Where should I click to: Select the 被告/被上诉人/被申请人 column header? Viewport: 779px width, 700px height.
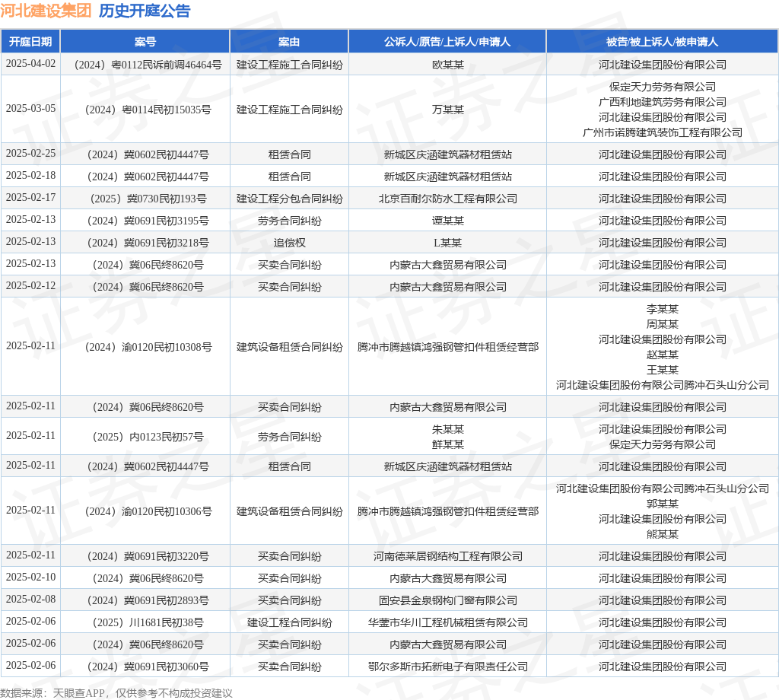(x=663, y=42)
